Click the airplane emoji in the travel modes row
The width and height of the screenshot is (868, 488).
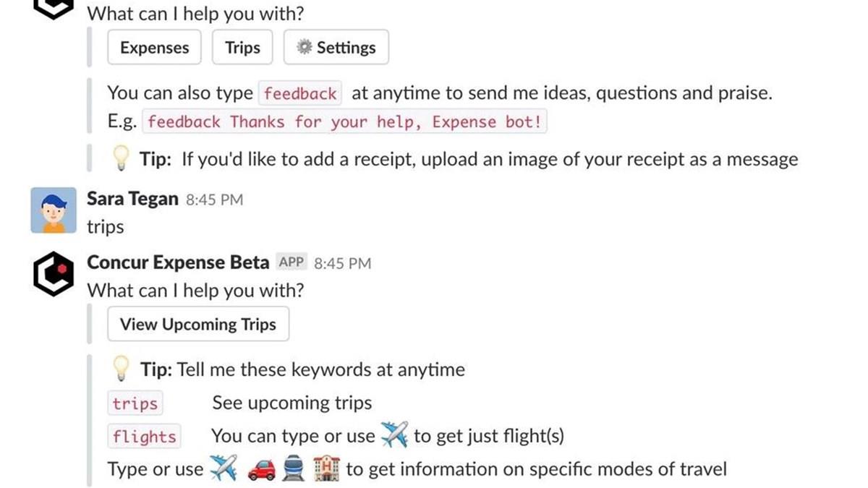(x=223, y=469)
